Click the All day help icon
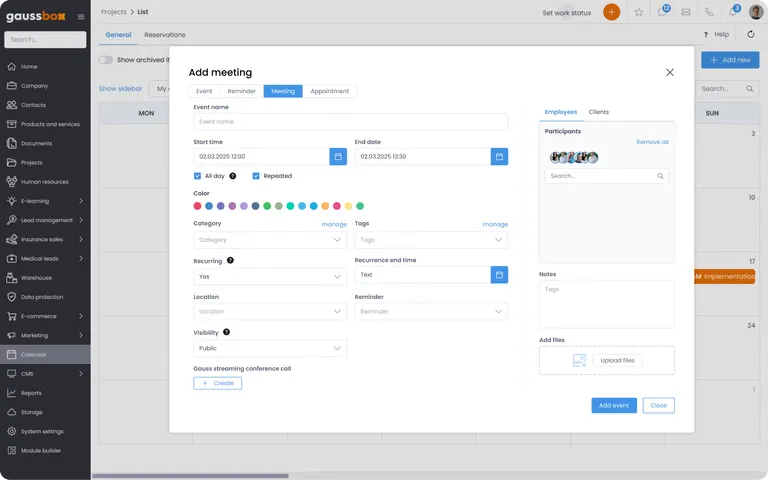Viewport: 768px width, 480px height. point(233,176)
